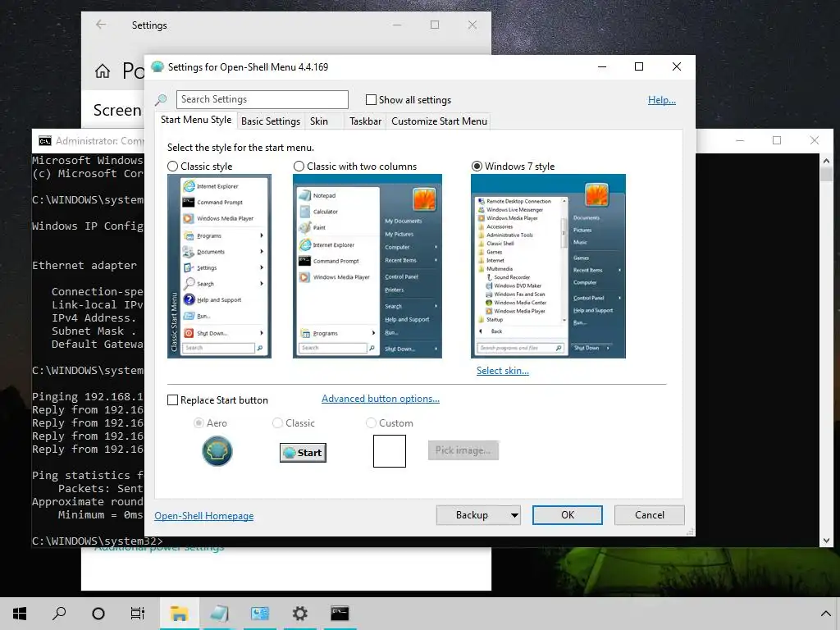Open taskbar Search magnifier
The height and width of the screenshot is (630, 840).
59,613
